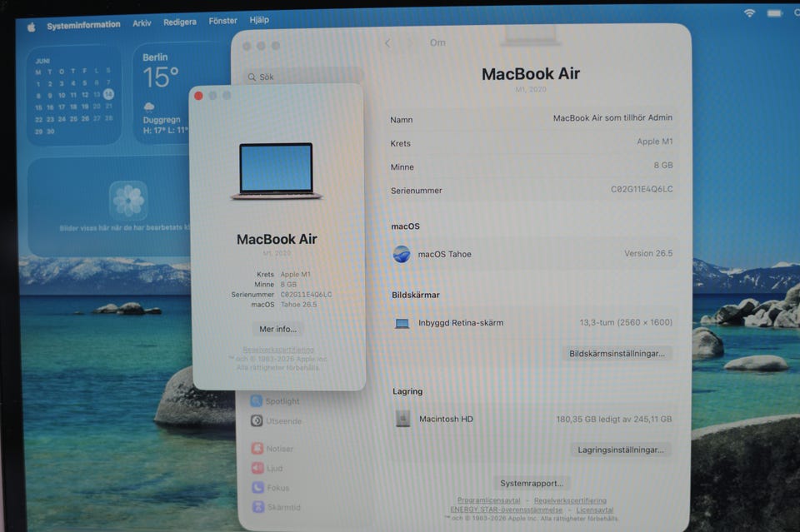Open the ENERGY STAR-överensstämmelse link
The width and height of the screenshot is (800, 532).
[x=506, y=510]
